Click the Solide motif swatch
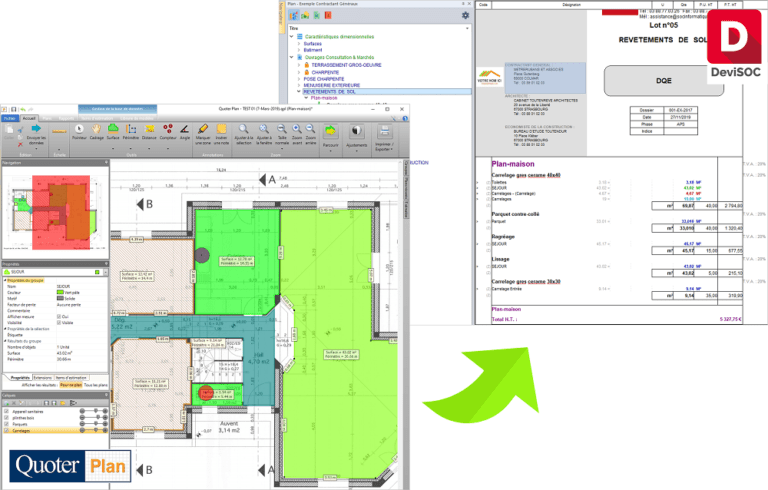This screenshot has width=768, height=490. pyautogui.click(x=61, y=298)
